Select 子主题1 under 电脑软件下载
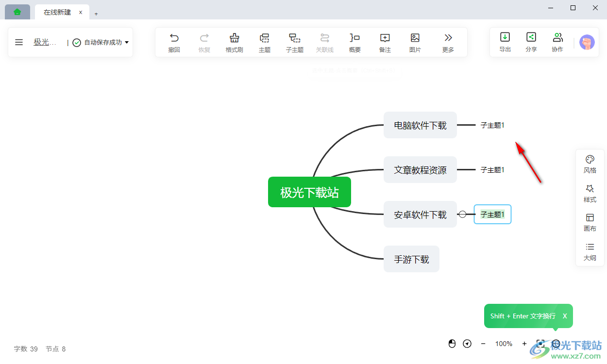607x364 pixels. (492, 125)
